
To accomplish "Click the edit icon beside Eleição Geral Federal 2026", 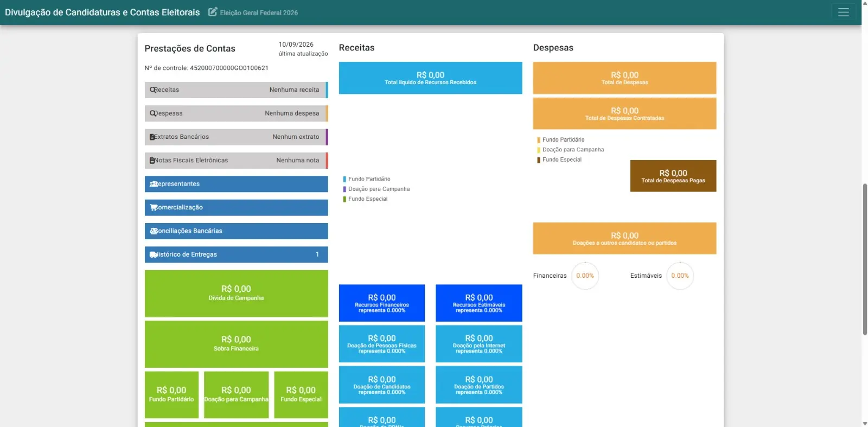I will click(213, 11).
